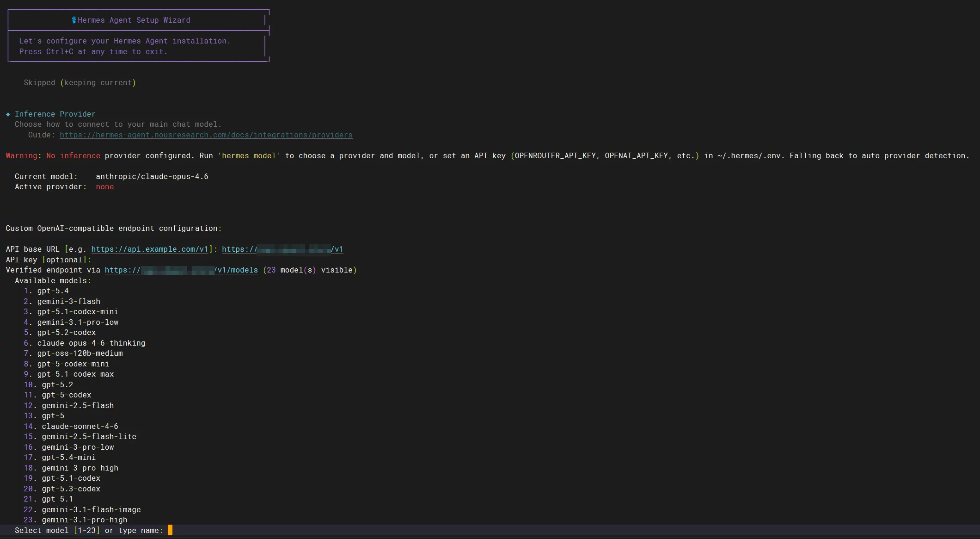Viewport: 980px width, 539px height.
Task: Choose gpt-5.3-codex from available models
Action: point(71,489)
